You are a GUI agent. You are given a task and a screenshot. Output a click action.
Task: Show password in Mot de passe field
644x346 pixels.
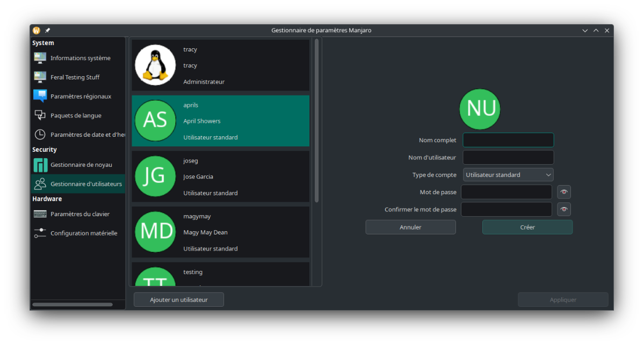(564, 192)
